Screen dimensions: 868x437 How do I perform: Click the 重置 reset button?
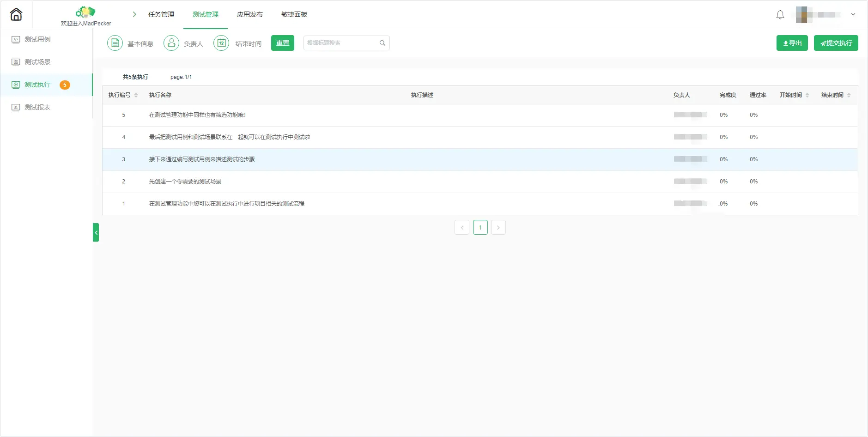pyautogui.click(x=283, y=43)
